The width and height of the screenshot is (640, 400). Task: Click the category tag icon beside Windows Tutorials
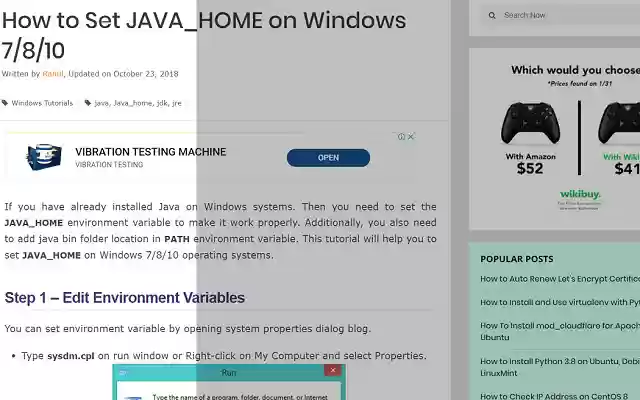click(x=5, y=103)
